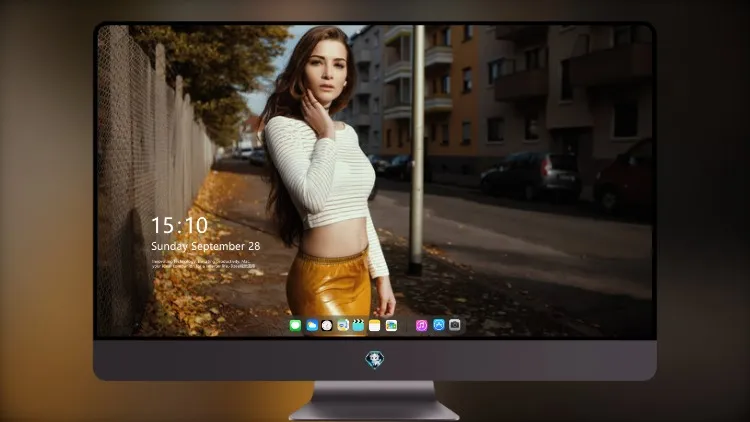Open the clapperboard video app in dock
Viewport: 750px width, 422px height.
tap(358, 325)
